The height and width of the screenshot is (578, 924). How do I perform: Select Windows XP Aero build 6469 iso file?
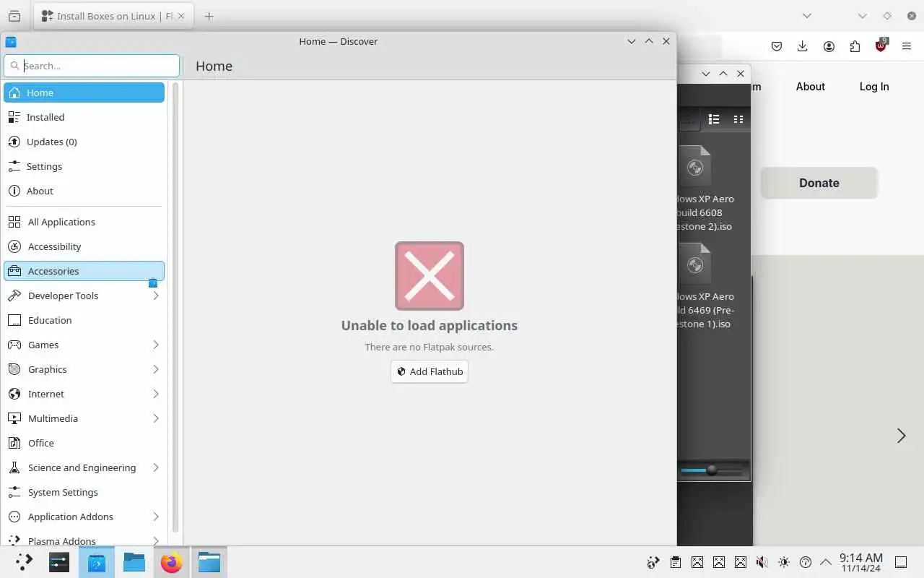tap(705, 287)
